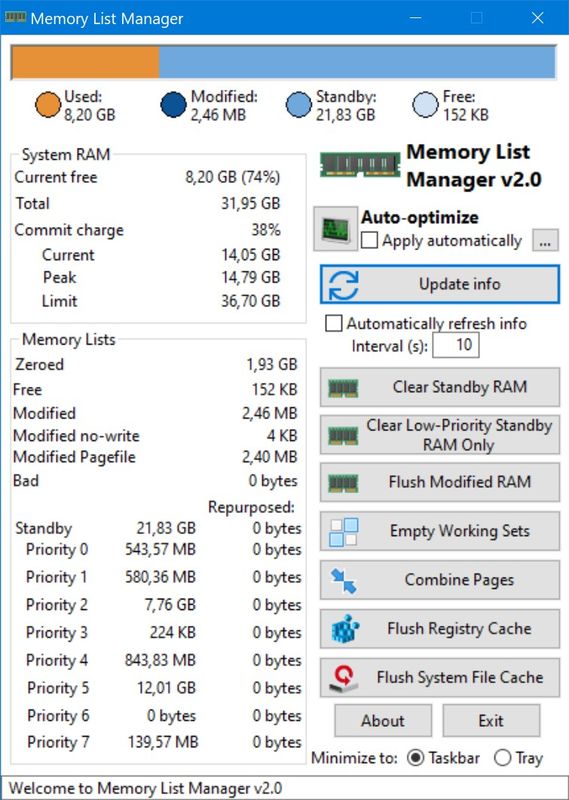Click Priority 0 value 543,57 MB
Viewport: 569px width, 800px height.
(160, 549)
